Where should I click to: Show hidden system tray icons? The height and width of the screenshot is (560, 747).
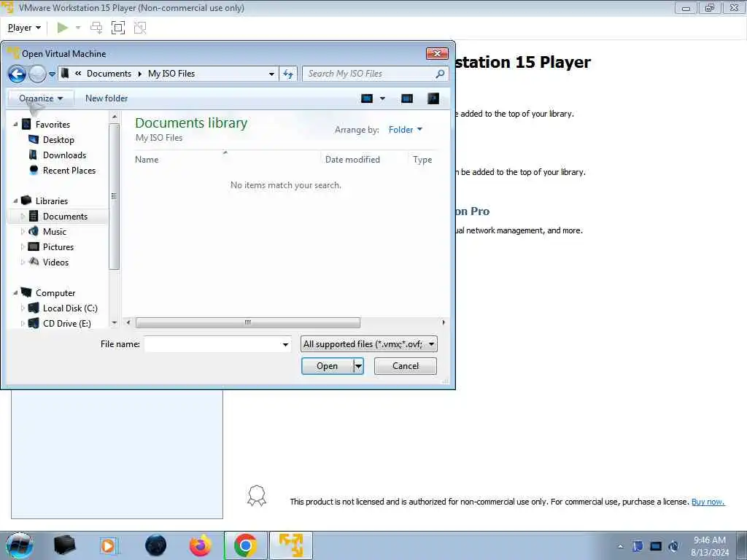(x=620, y=546)
